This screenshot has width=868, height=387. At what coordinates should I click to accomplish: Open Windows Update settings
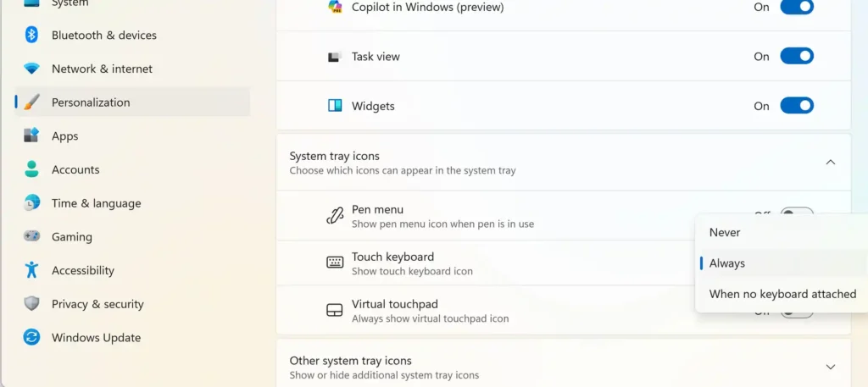point(132,338)
